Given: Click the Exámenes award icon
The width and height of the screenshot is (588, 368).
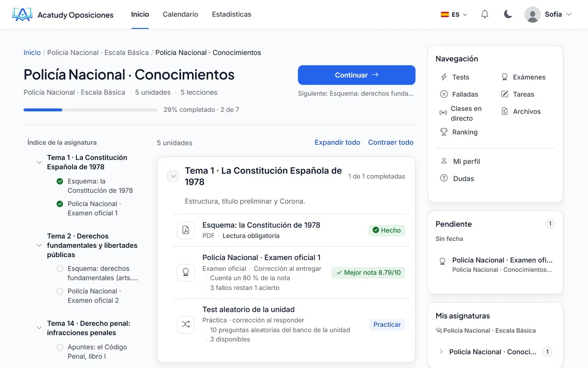Looking at the screenshot, I should 505,77.
